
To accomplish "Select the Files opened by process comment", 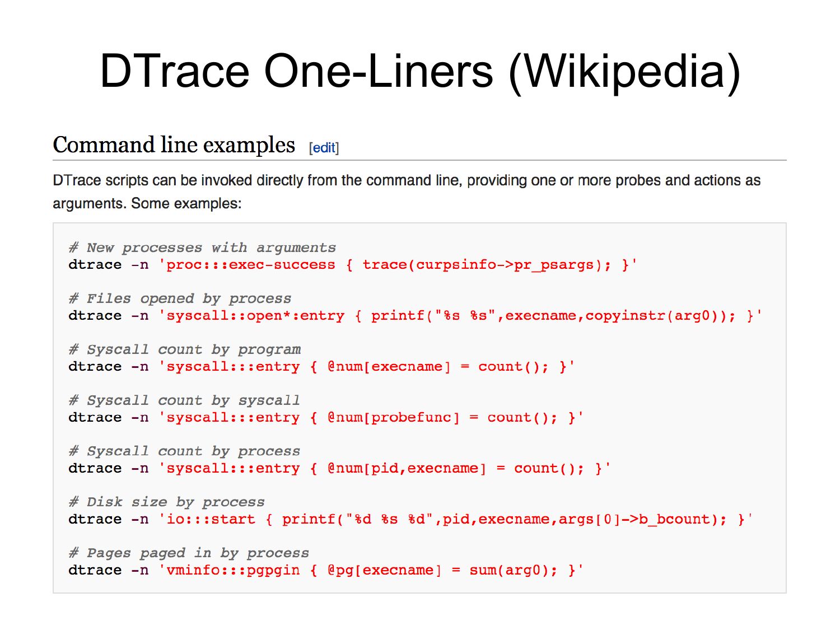I will point(180,298).
